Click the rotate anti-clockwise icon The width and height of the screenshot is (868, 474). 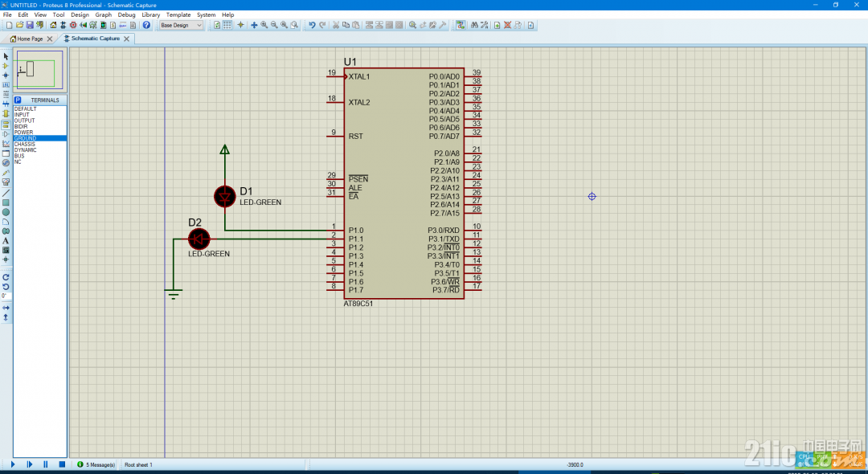(6, 287)
